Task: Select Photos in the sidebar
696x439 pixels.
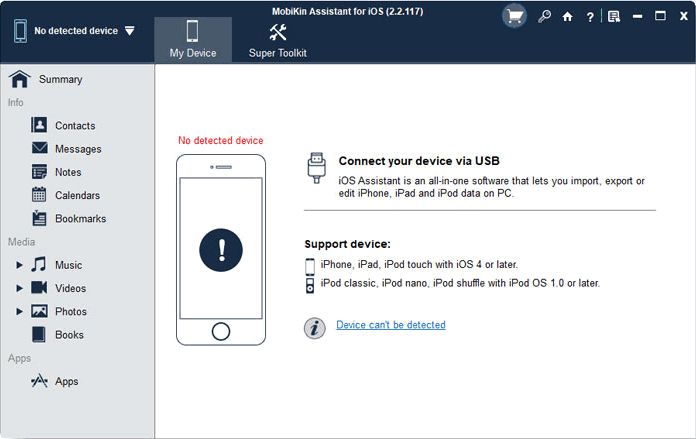Action: (x=71, y=312)
